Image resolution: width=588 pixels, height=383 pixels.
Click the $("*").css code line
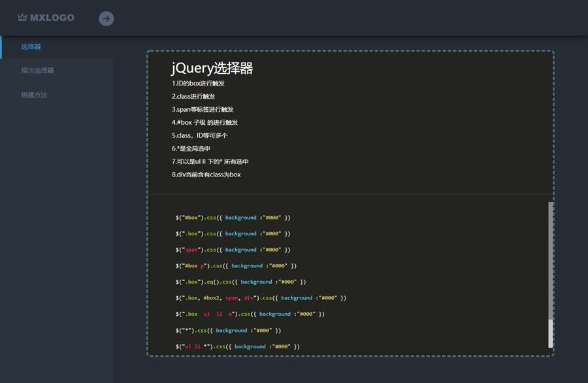coord(233,331)
